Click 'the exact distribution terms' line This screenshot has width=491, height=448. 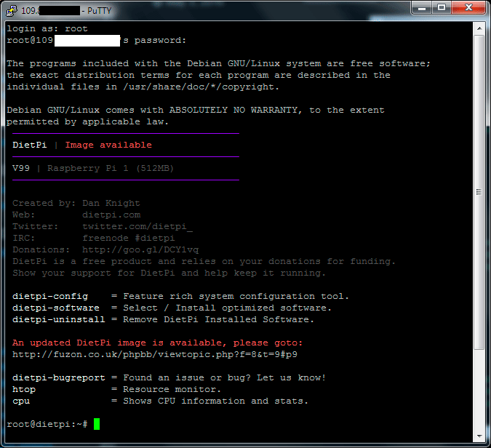[199, 75]
